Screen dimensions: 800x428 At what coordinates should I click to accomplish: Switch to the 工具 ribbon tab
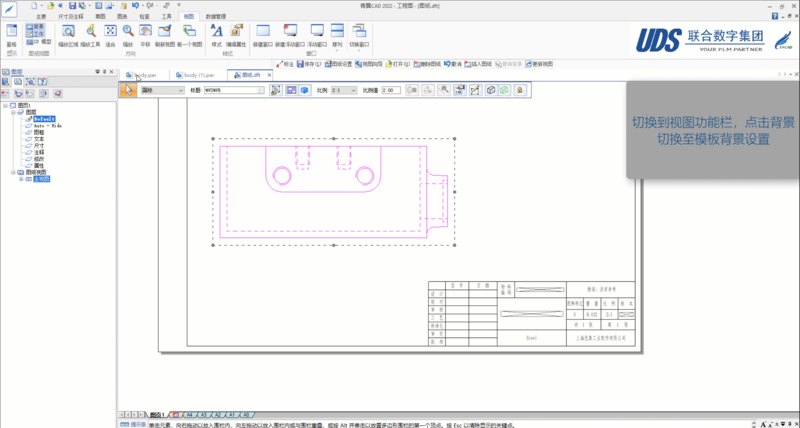coord(166,17)
